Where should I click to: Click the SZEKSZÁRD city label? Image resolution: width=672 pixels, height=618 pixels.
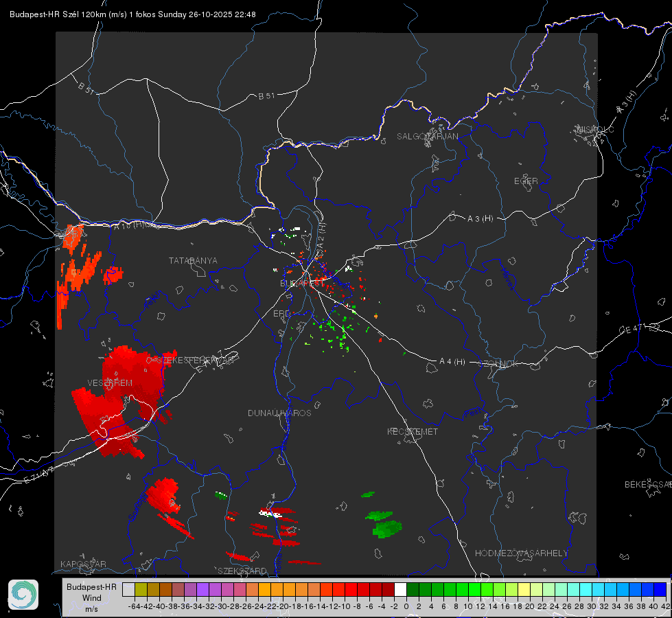242,571
